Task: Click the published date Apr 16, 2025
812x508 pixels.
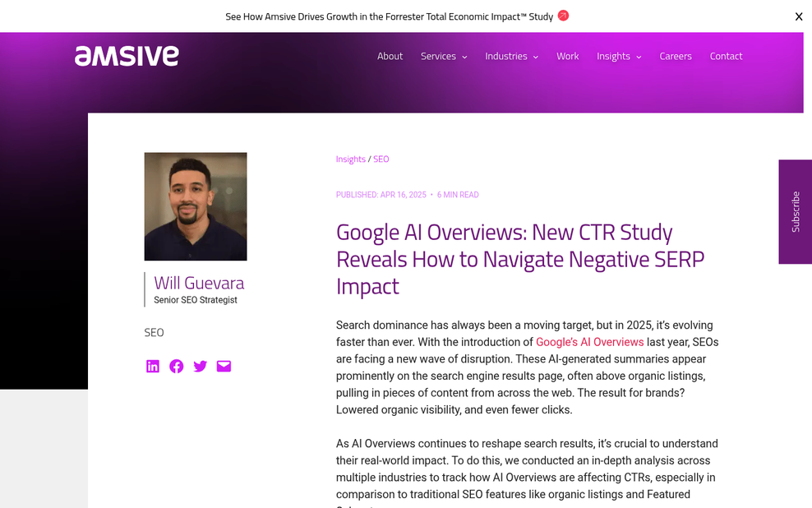Action: pos(381,195)
